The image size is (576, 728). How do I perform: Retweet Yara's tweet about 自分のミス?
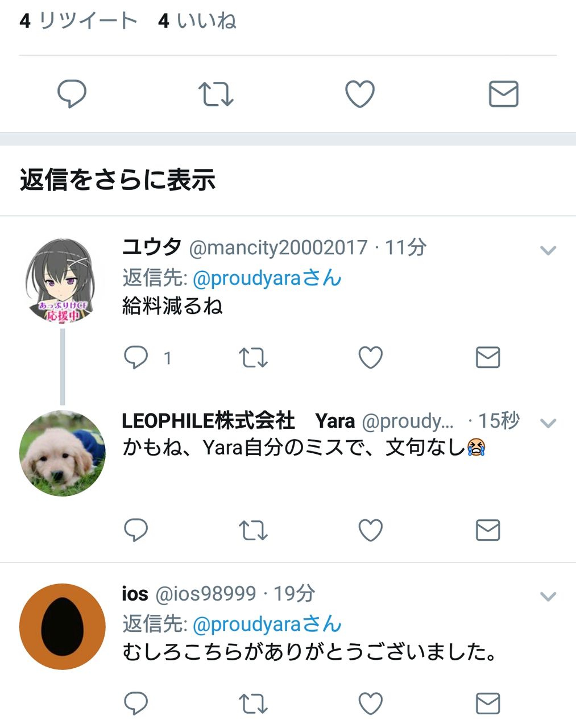(x=253, y=530)
